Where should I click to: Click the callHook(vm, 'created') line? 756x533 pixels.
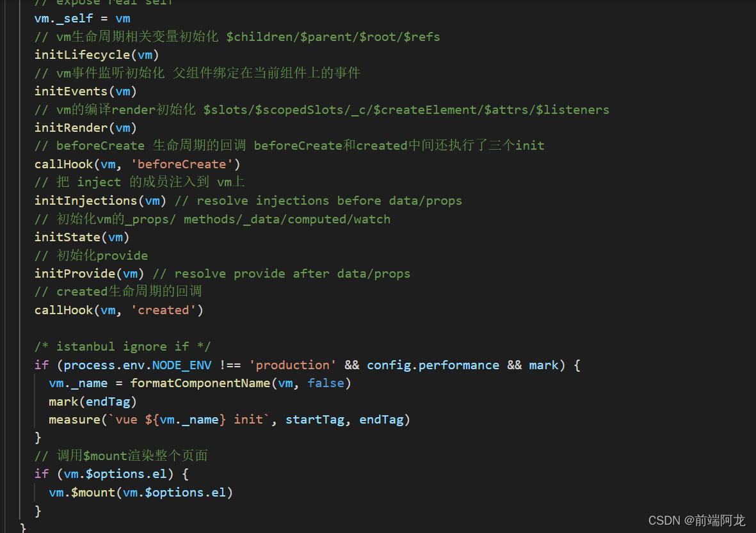pos(118,311)
